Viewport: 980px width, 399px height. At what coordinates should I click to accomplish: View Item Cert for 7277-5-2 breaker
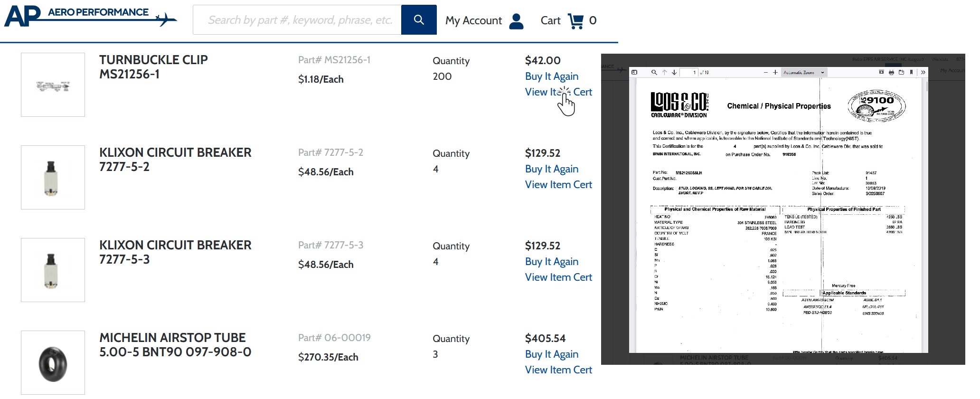(558, 185)
